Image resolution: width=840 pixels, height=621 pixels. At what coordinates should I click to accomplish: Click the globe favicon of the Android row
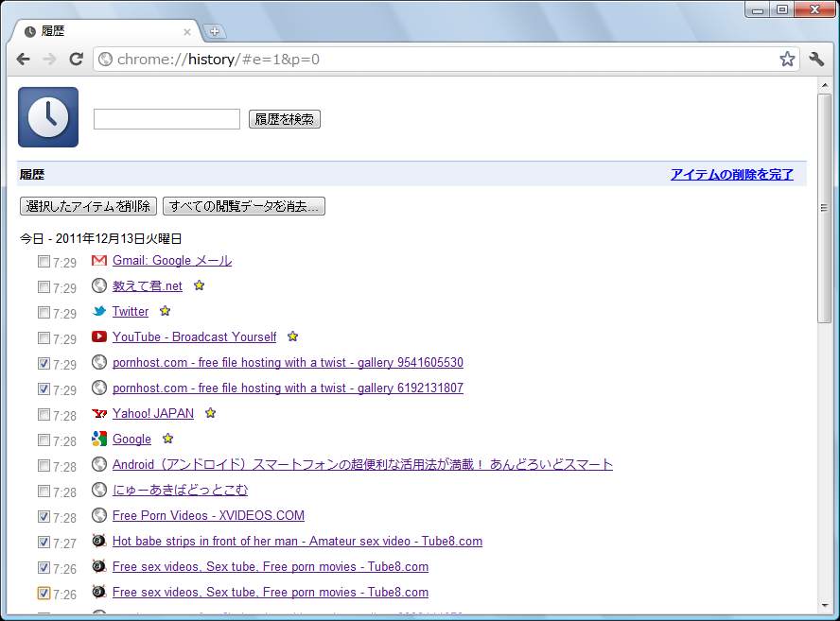click(x=99, y=464)
